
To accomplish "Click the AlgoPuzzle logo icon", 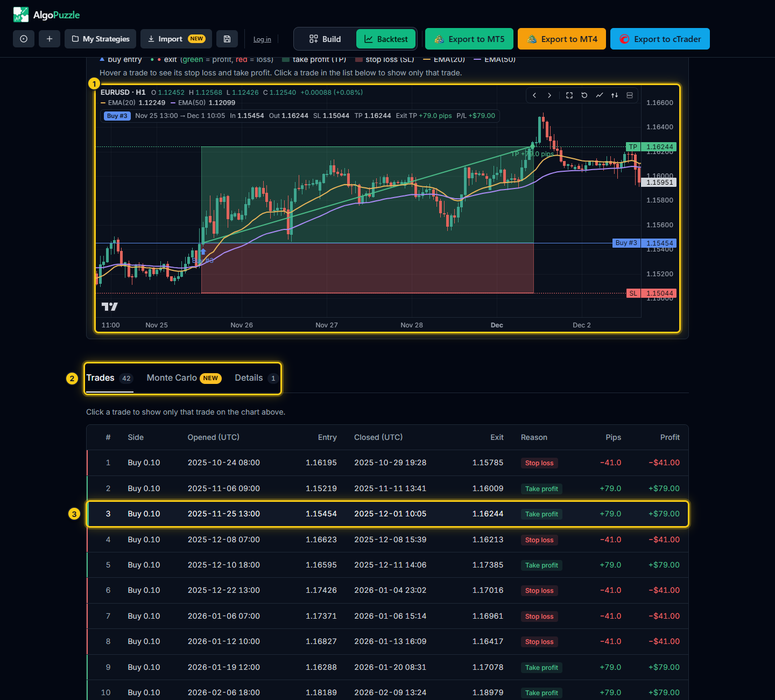I will (21, 15).
